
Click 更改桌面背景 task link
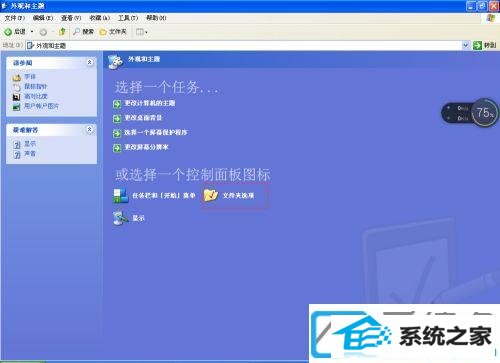click(143, 118)
